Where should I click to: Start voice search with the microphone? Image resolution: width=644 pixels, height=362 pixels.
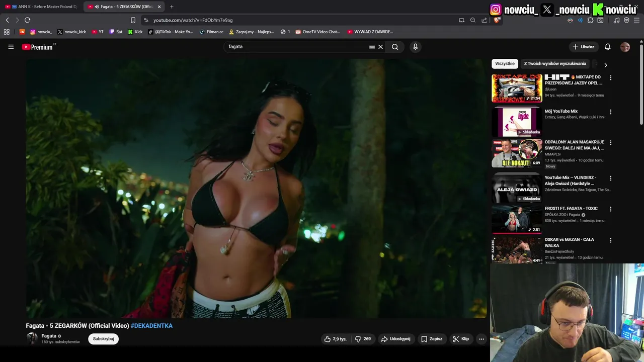(x=415, y=47)
